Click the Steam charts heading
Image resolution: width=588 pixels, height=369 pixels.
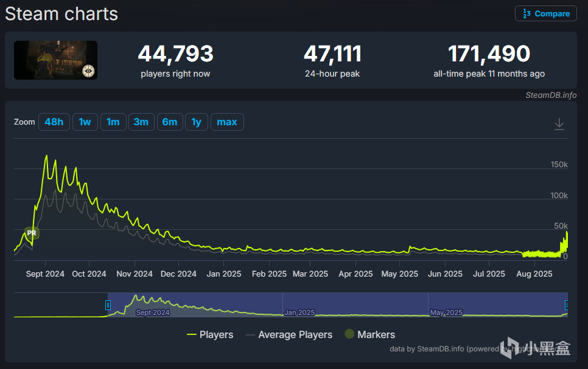point(61,14)
